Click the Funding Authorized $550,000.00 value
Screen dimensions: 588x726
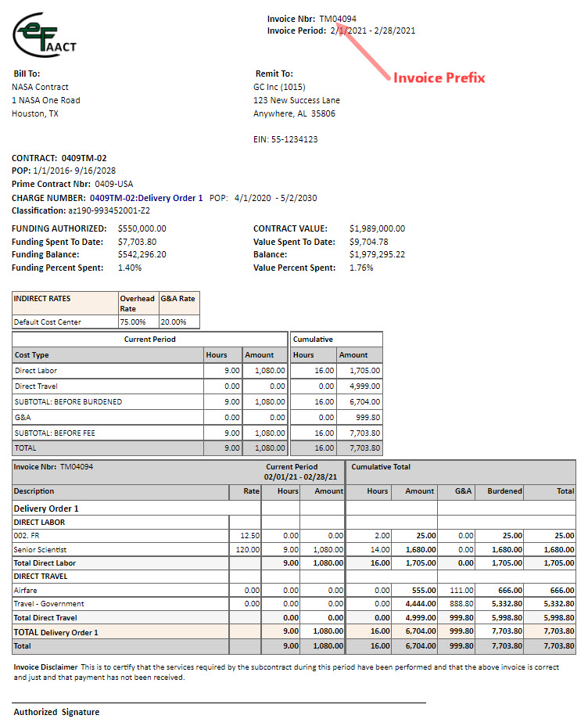tap(142, 228)
